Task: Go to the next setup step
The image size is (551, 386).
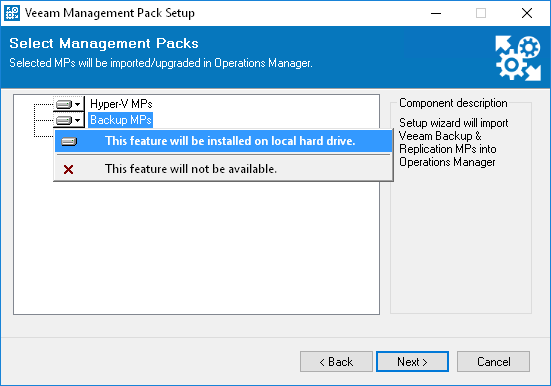Action: click(412, 361)
